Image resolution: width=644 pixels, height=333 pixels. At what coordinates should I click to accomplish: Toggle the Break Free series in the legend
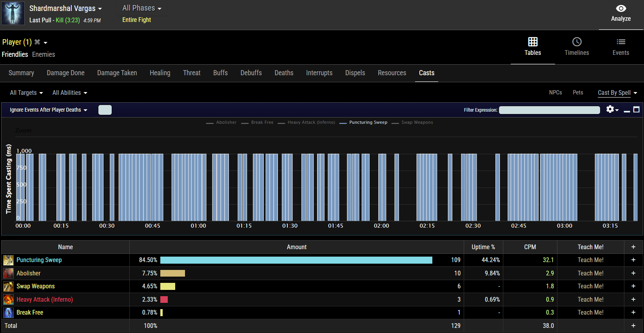click(258, 123)
